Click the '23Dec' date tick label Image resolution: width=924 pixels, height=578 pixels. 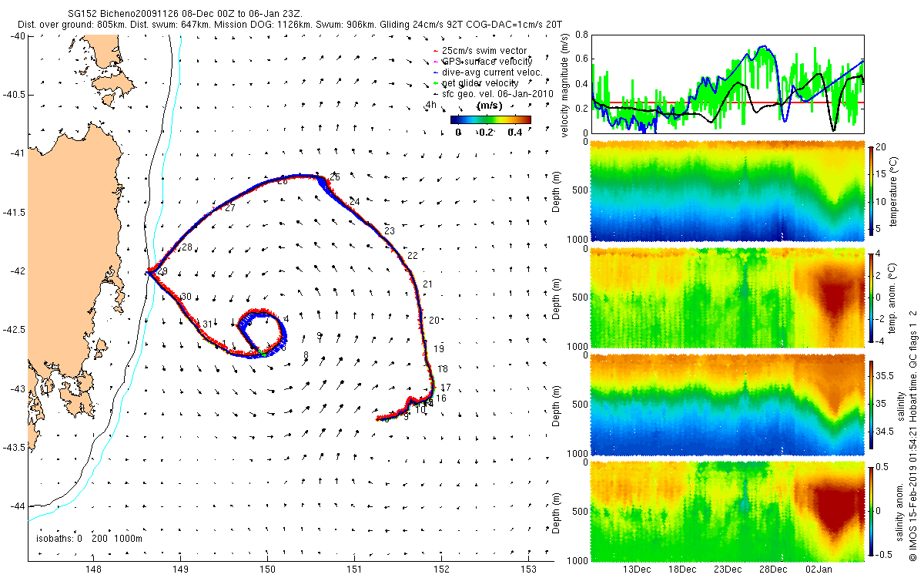pos(728,569)
